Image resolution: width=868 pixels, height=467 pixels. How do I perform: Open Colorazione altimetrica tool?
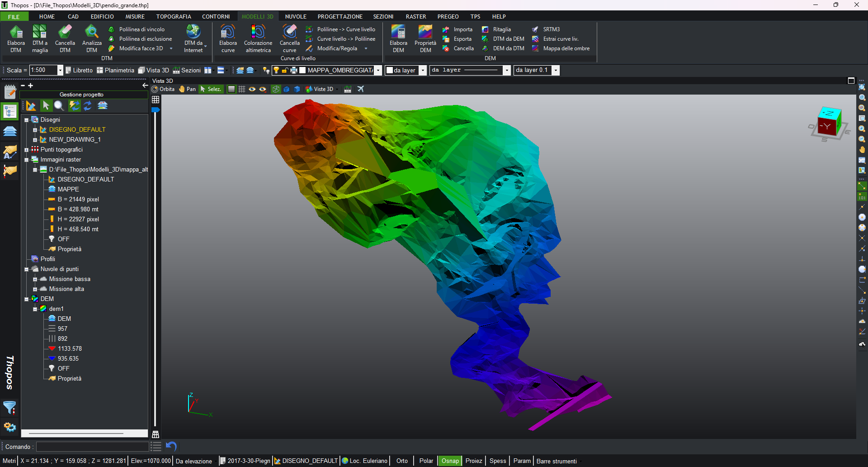(x=258, y=38)
